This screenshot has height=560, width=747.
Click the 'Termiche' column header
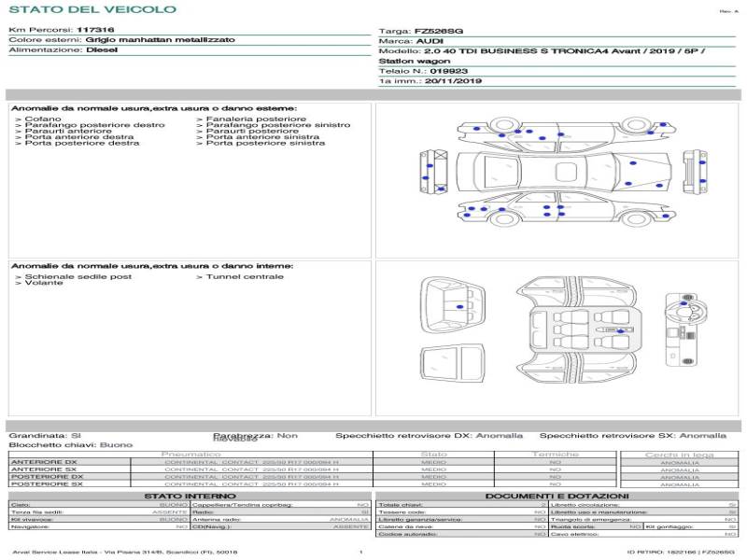pos(555,455)
